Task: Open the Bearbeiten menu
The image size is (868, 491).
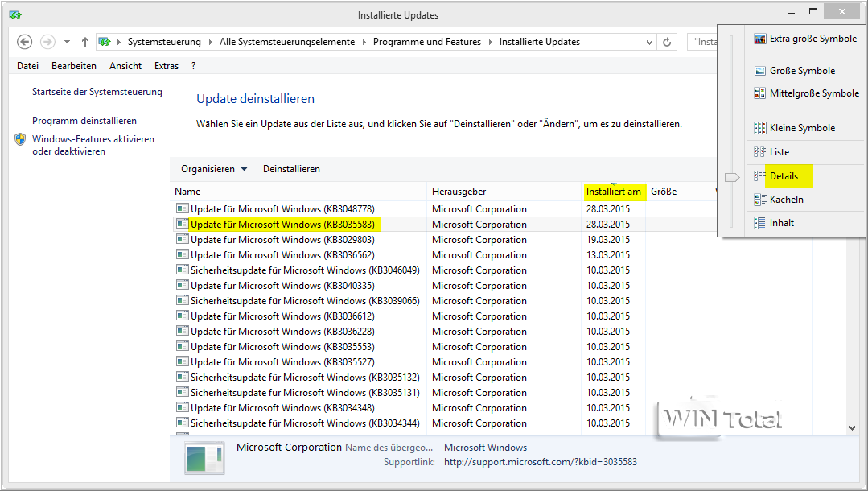Action: [74, 66]
